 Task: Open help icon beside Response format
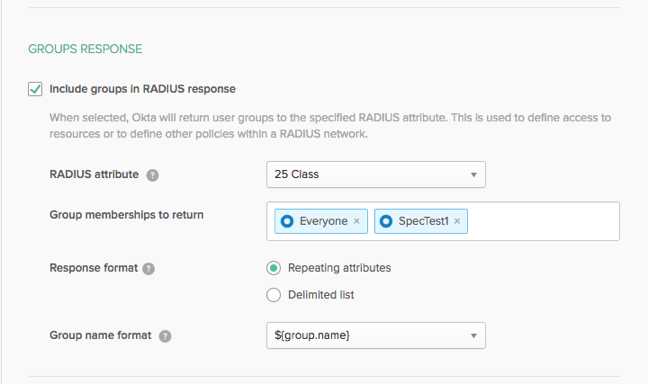point(149,269)
